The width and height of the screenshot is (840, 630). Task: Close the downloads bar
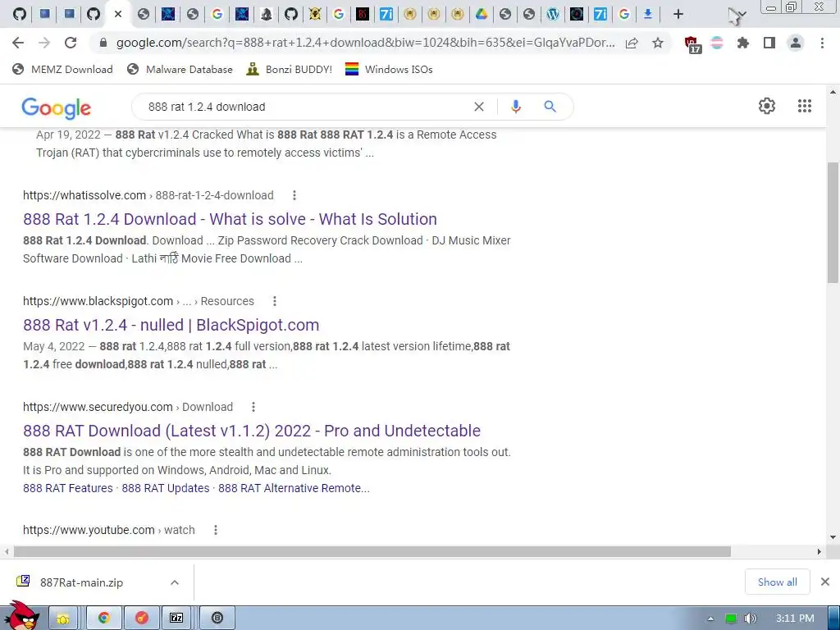click(x=825, y=582)
